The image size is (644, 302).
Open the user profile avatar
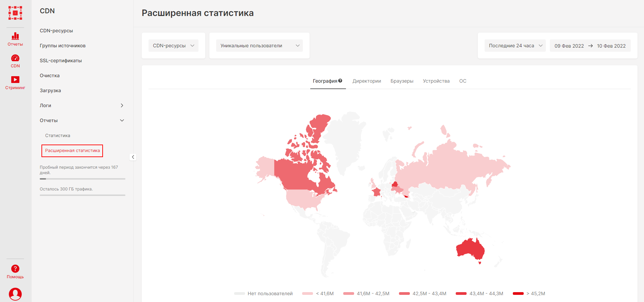pos(15,294)
